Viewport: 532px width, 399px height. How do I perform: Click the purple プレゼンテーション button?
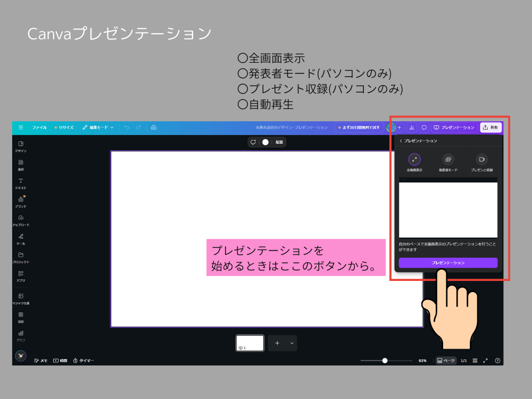tap(447, 262)
